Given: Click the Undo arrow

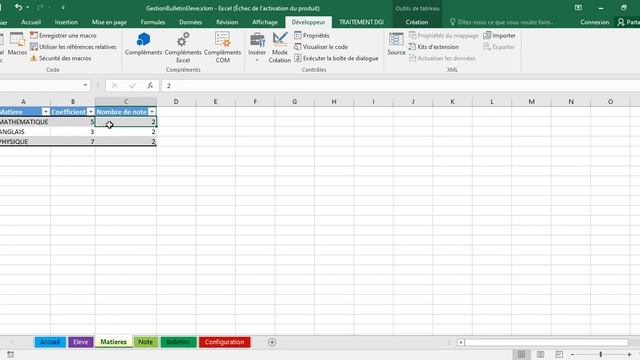Looking at the screenshot, I should click(x=18, y=7).
